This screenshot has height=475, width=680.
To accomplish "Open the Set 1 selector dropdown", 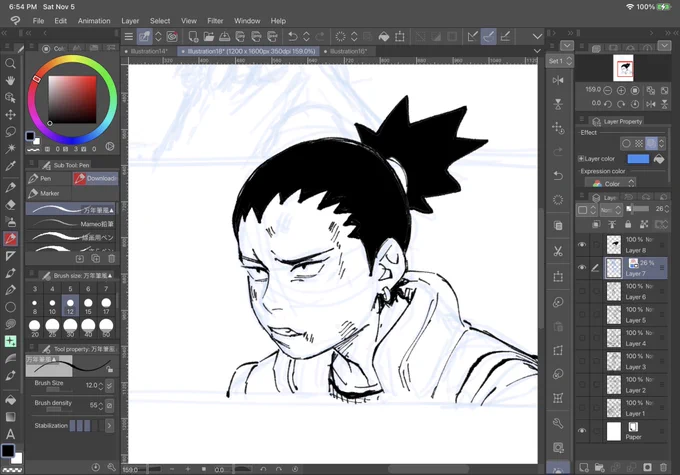I will click(560, 61).
